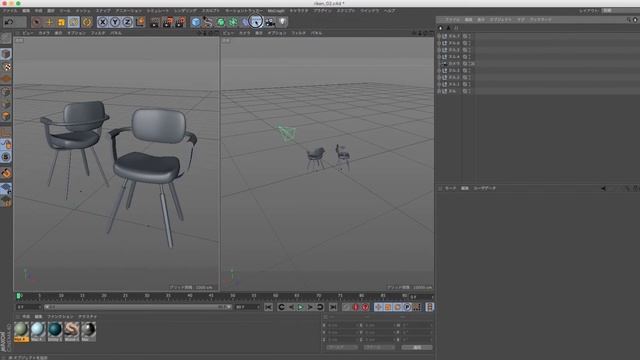Open Object Manager タグ menu
The image size is (640, 360).
pyautogui.click(x=521, y=20)
